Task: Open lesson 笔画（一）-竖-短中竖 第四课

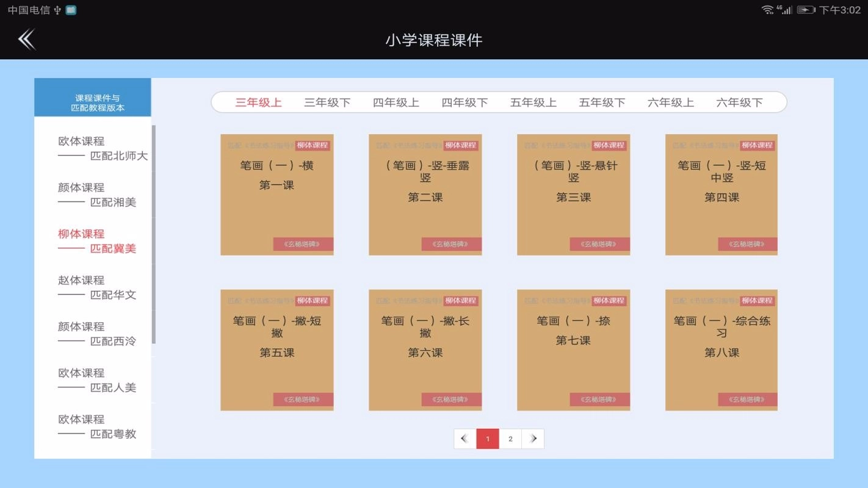Action: click(722, 194)
